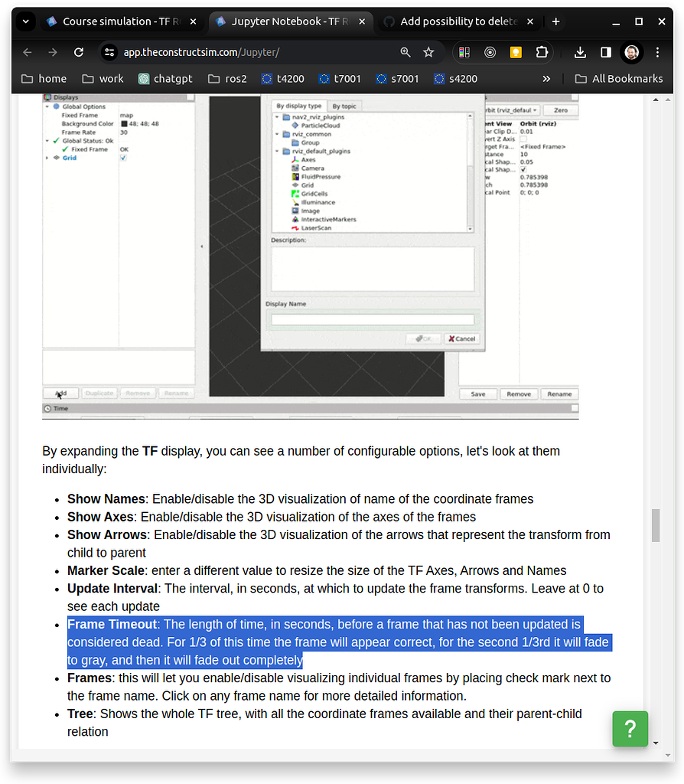This screenshot has width=684, height=784.
Task: Select the Camera display icon
Action: (295, 168)
